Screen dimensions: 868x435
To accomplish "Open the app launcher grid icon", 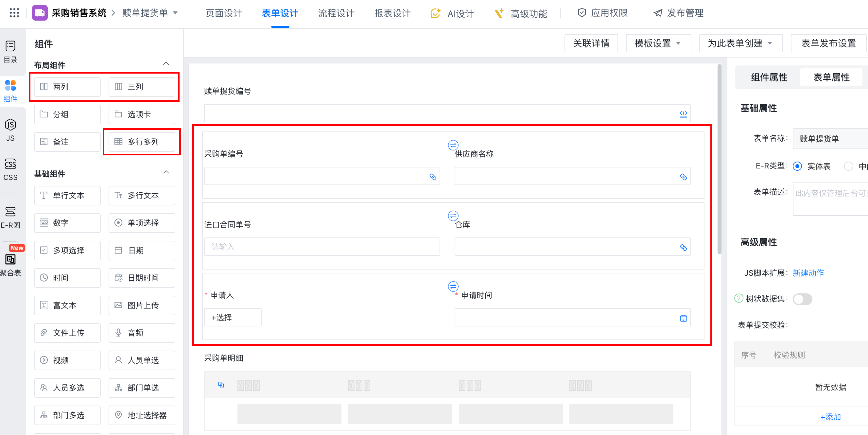I will point(14,13).
